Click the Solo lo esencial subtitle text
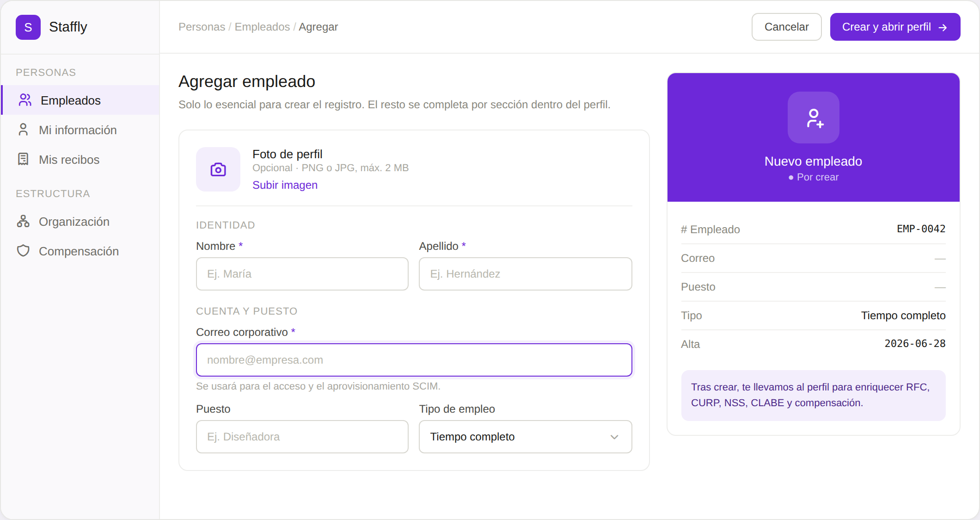 394,105
